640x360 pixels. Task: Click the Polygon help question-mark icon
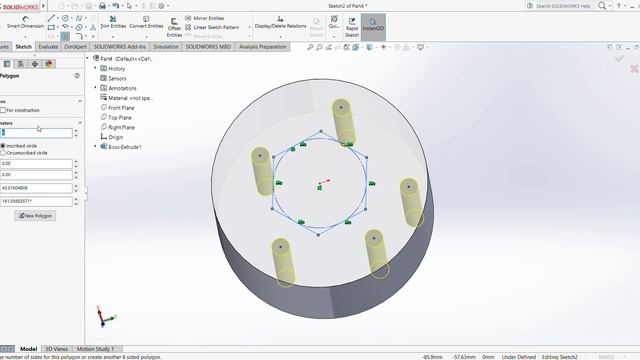point(77,76)
